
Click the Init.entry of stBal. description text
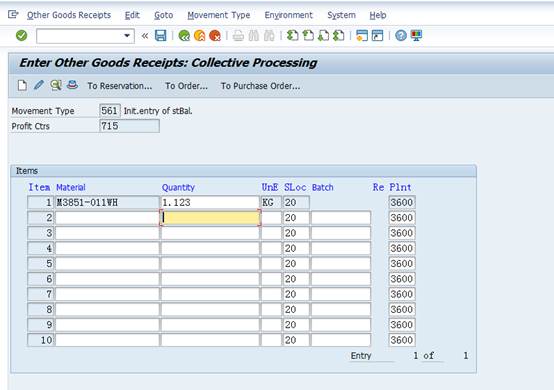click(158, 111)
